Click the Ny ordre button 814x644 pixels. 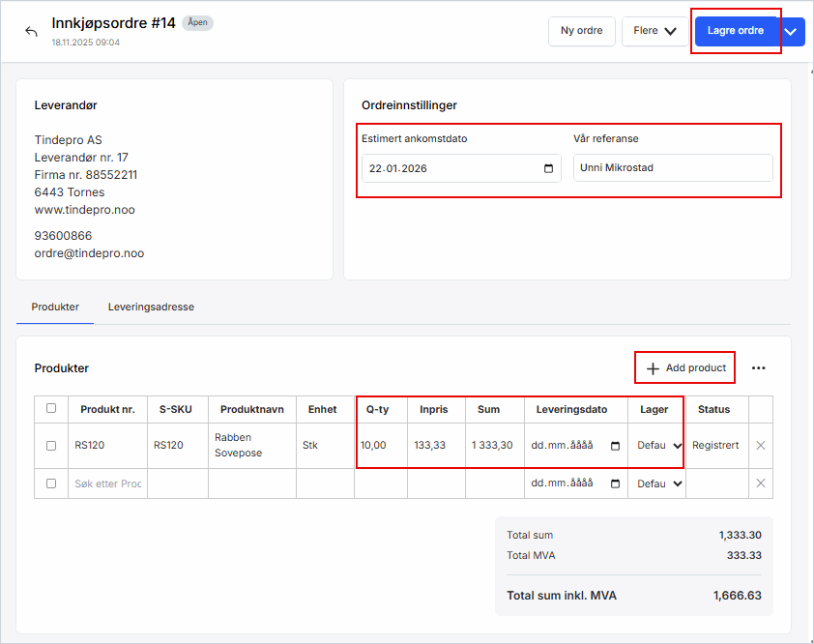[x=581, y=31]
